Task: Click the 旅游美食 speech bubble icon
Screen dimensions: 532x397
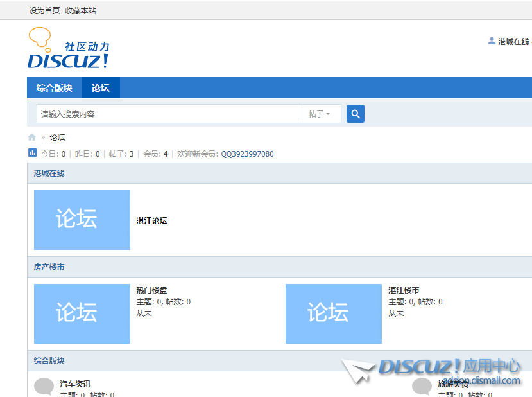Action: coord(422,387)
